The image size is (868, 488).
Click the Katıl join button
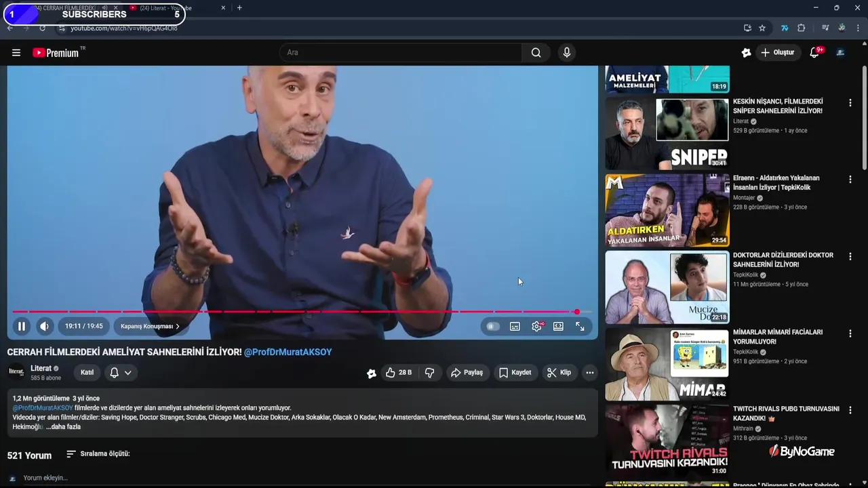coord(87,372)
